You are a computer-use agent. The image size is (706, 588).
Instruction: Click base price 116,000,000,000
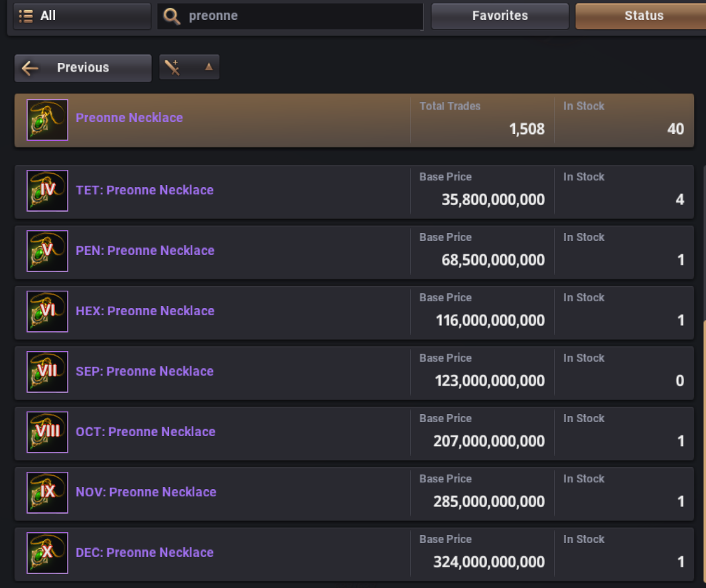[490, 320]
